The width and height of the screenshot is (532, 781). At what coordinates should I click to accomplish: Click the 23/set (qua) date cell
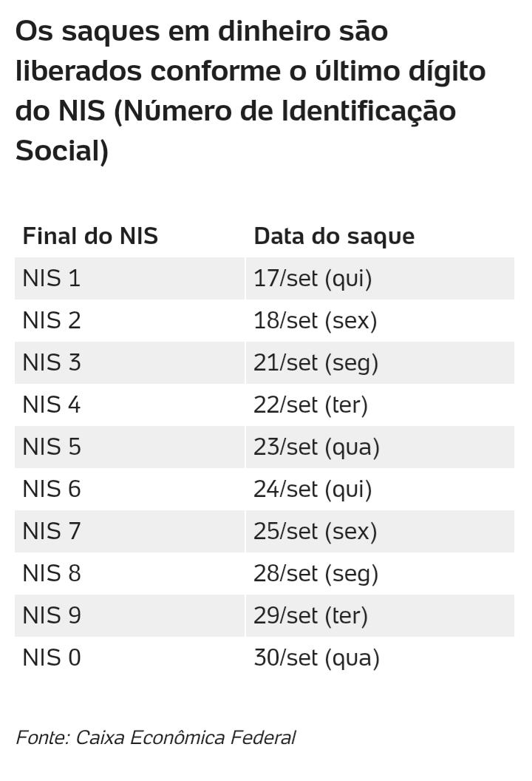(x=316, y=447)
